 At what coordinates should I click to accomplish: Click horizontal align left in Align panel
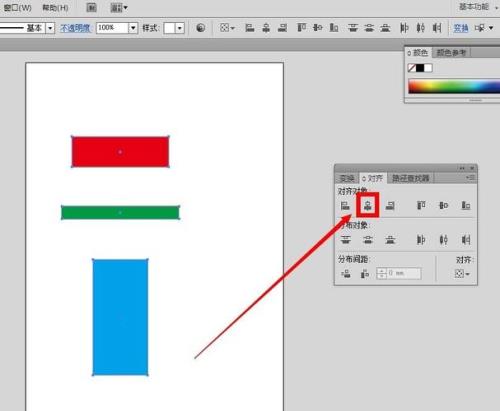(345, 206)
